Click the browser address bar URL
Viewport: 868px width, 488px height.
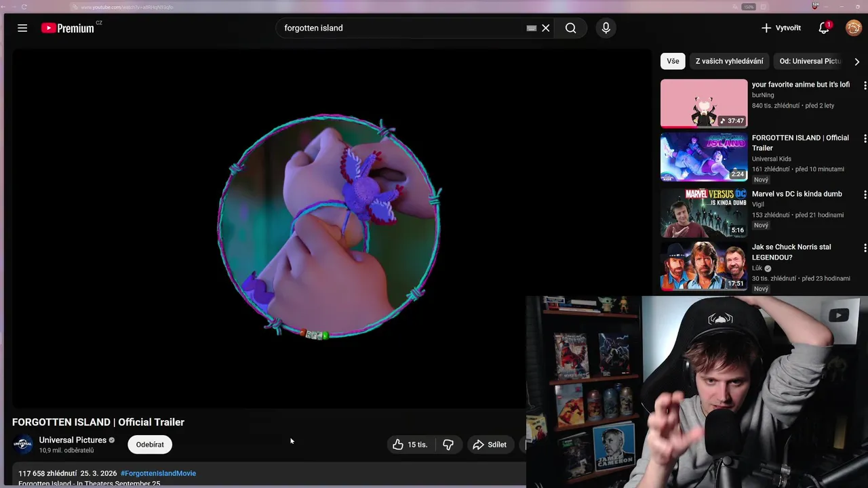click(x=127, y=7)
